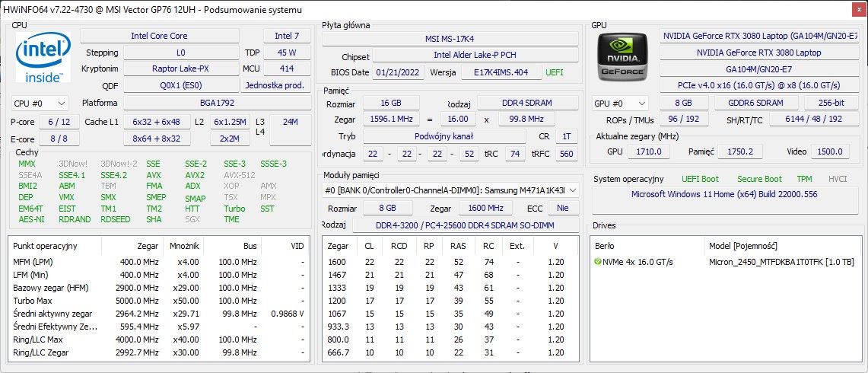Click the MSI MS-17K4 motherboard field
Screen dimensions: 868x373
450,39
